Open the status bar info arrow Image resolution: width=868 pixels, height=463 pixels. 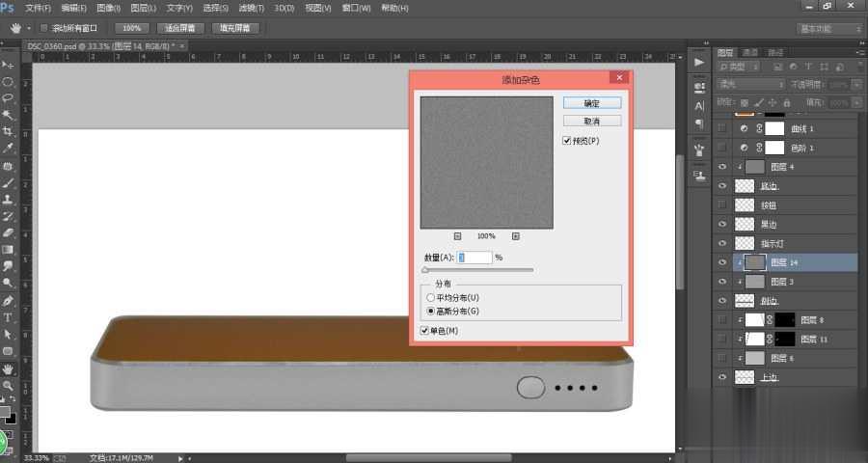(180, 458)
